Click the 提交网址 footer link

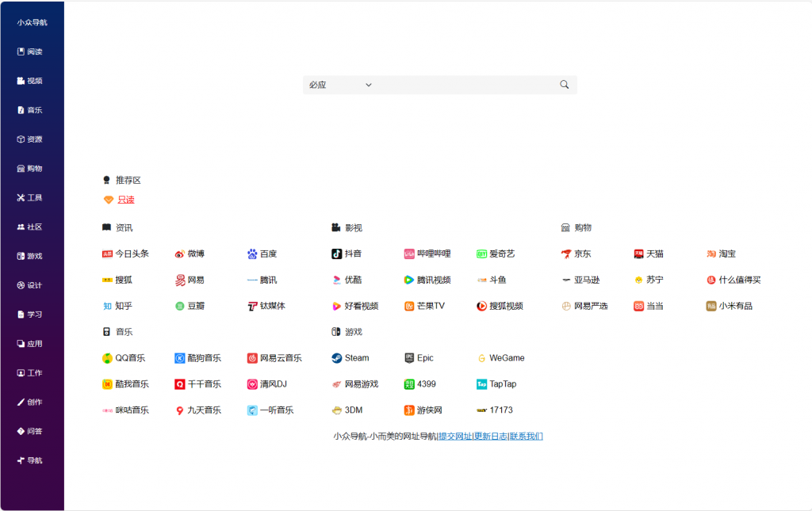[455, 437]
